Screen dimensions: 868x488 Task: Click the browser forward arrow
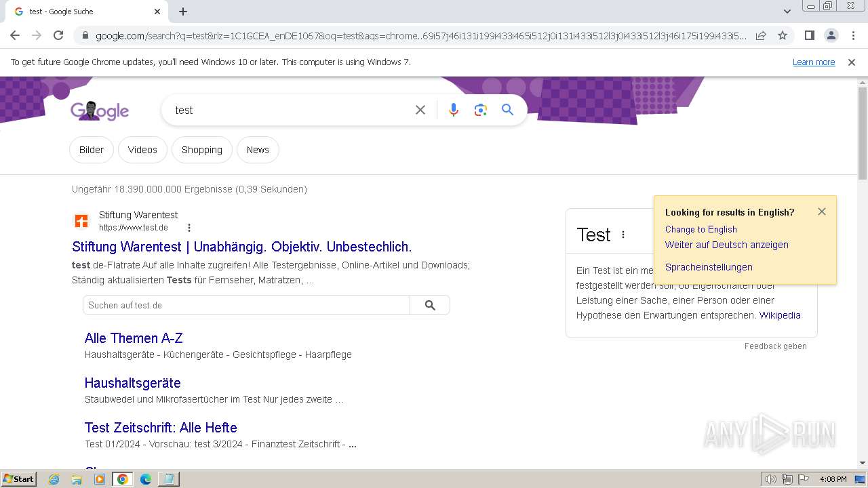point(37,35)
